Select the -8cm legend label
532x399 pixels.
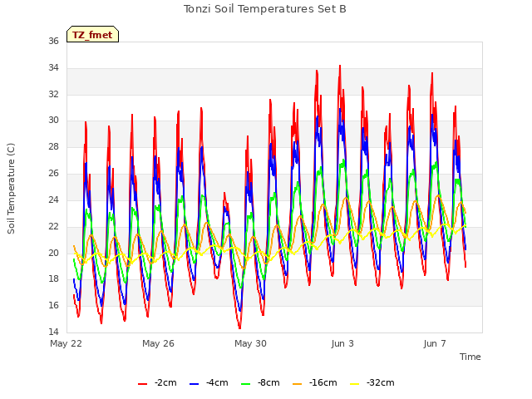(268, 382)
